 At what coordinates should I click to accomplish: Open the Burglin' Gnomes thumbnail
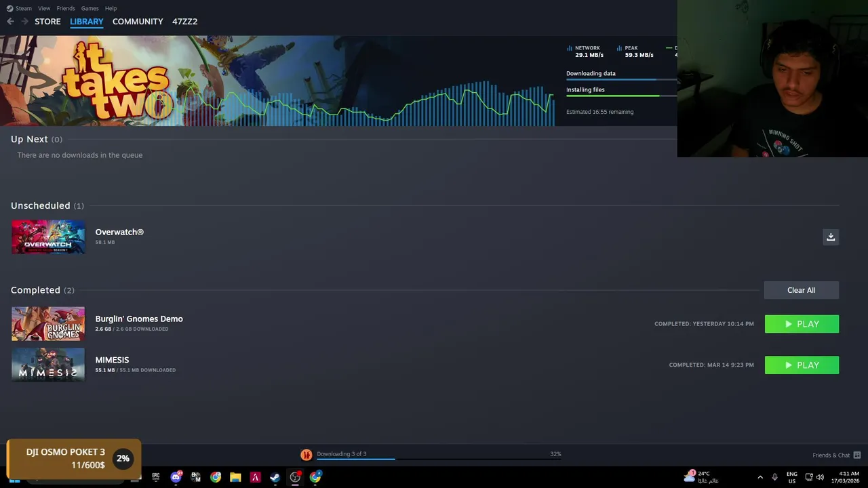48,324
